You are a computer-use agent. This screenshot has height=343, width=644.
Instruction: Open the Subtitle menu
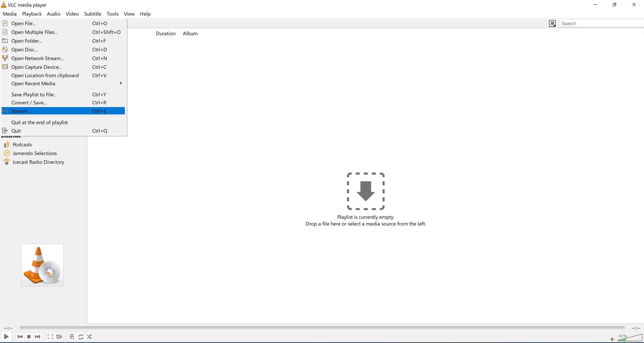click(x=93, y=14)
